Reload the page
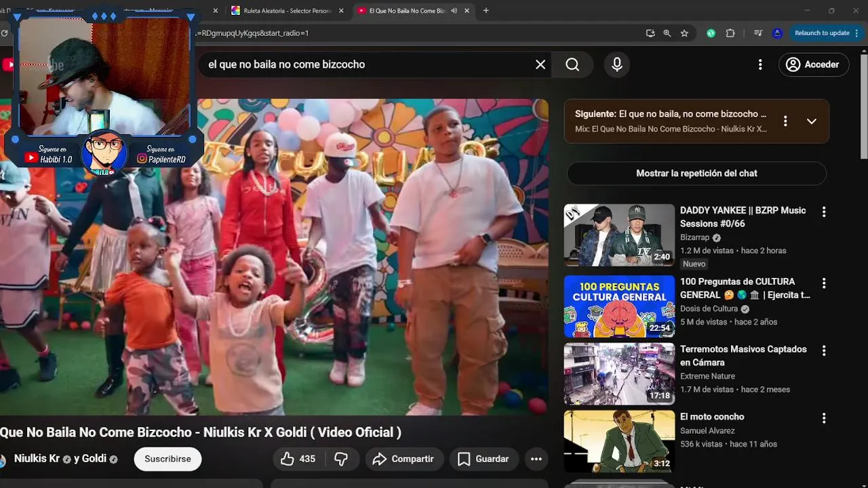868x488 pixels. point(5,33)
